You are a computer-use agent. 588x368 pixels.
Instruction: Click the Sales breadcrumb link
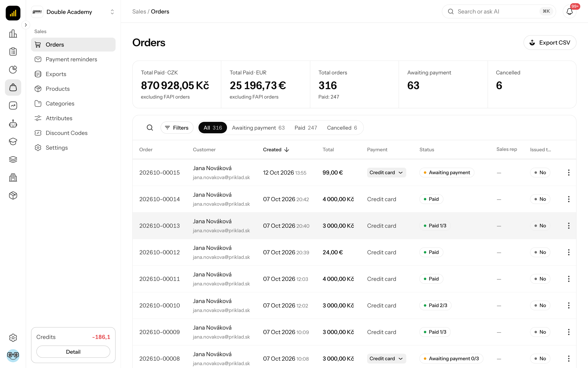[139, 11]
